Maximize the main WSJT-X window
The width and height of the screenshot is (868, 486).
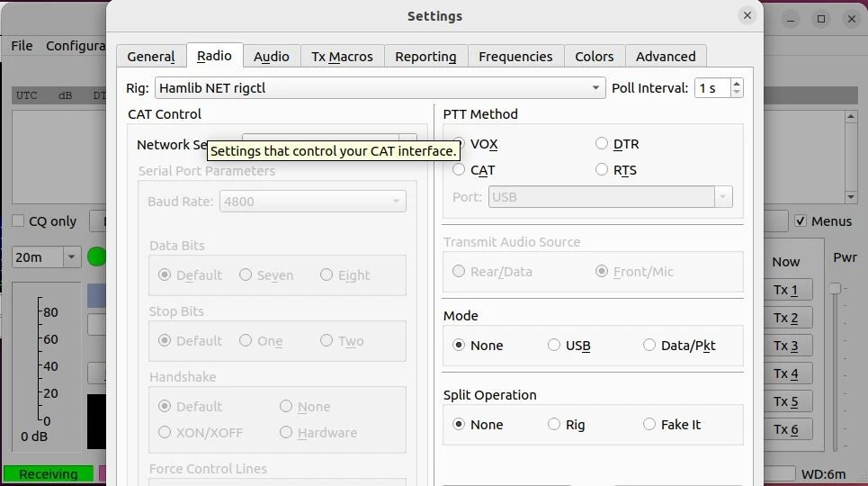coord(820,19)
